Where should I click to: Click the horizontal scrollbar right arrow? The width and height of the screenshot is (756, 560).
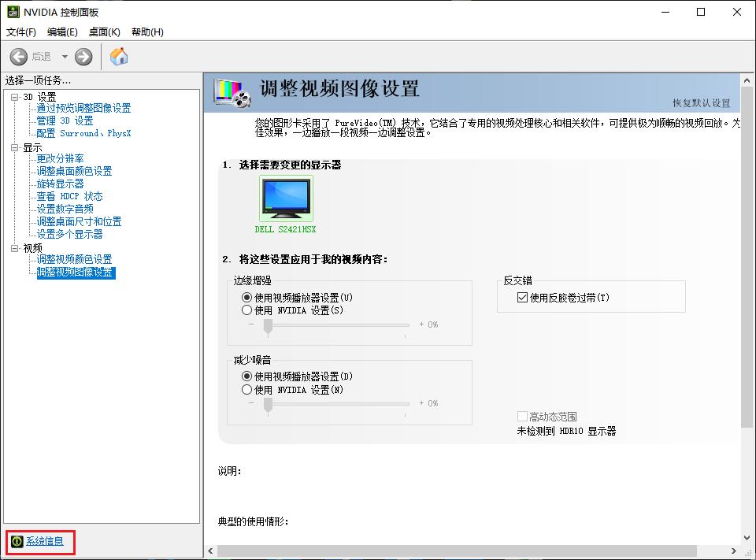[734, 551]
